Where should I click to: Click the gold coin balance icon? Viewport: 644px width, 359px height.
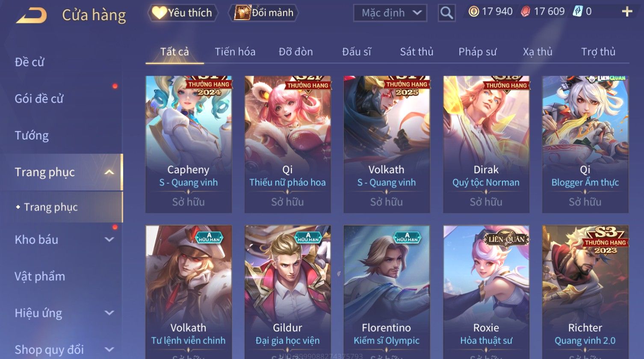click(x=473, y=12)
